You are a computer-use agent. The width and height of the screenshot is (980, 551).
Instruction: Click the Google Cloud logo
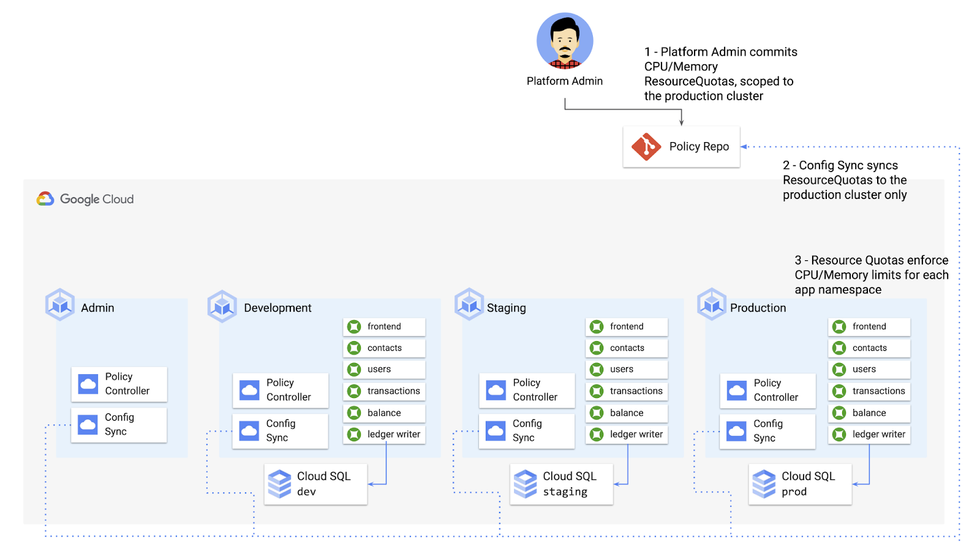coord(45,199)
